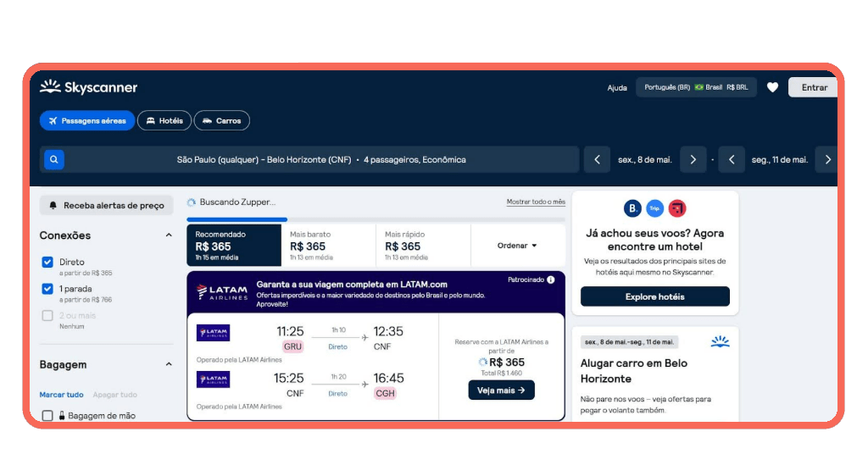
Task: Open saved favorites heart icon
Action: pyautogui.click(x=772, y=87)
